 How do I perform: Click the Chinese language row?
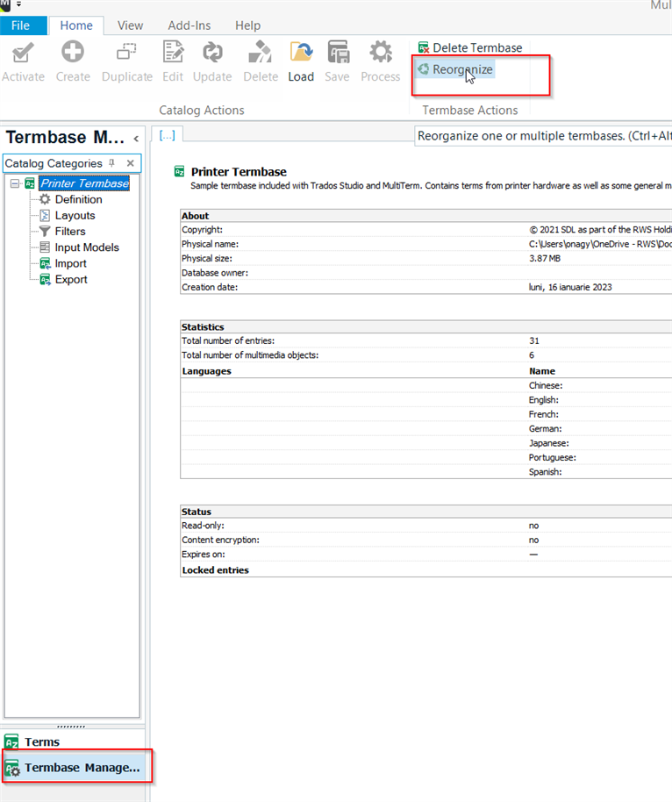pyautogui.click(x=426, y=386)
